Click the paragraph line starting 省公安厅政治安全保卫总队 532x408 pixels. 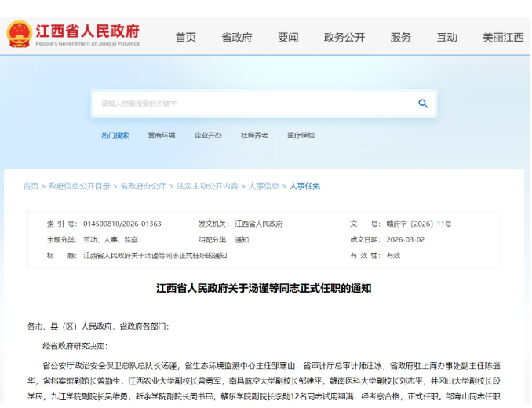[x=271, y=366]
